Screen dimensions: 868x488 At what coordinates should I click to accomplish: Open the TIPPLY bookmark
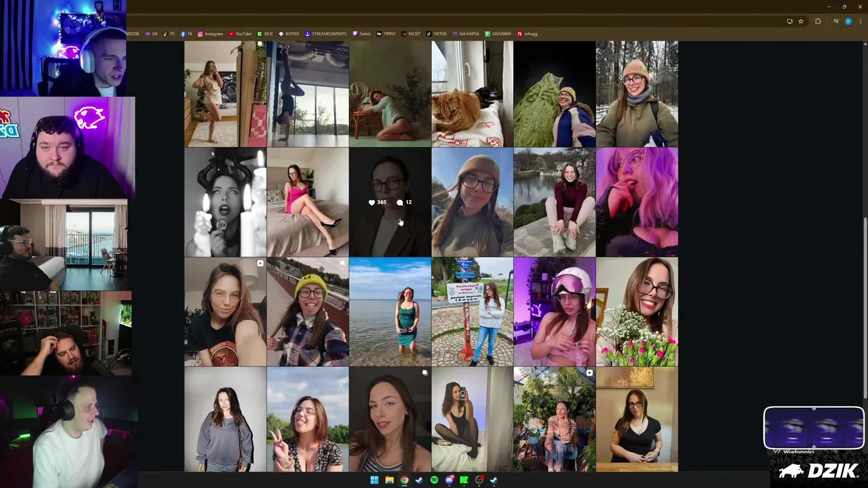coord(386,33)
